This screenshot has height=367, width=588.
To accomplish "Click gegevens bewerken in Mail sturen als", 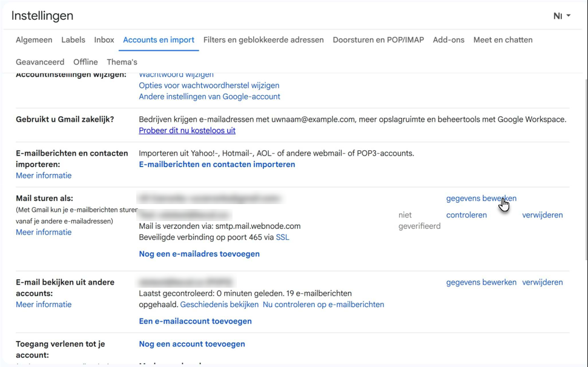I will tap(481, 198).
